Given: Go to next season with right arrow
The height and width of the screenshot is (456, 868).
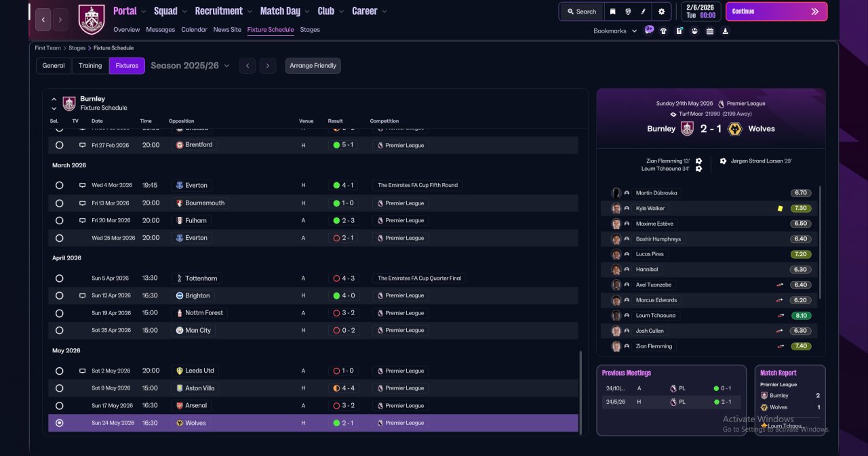Looking at the screenshot, I should (268, 66).
